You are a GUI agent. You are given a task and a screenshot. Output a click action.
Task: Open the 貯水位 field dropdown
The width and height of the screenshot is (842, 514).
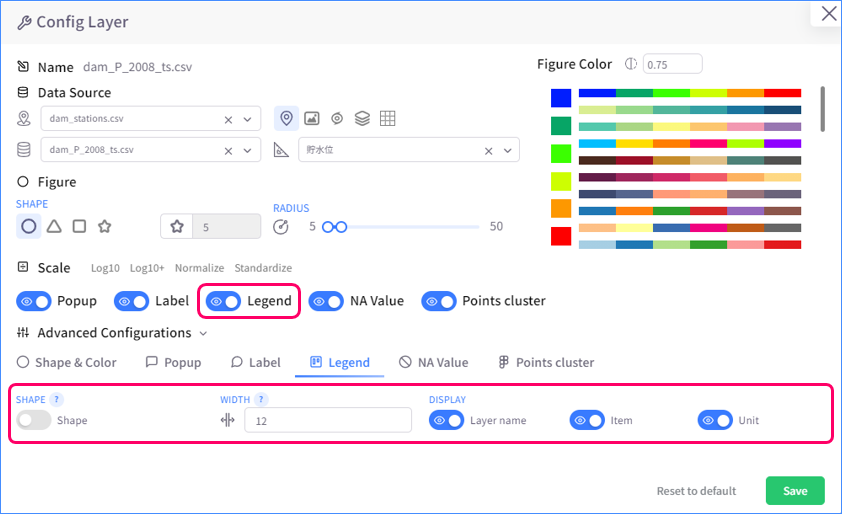click(x=507, y=151)
